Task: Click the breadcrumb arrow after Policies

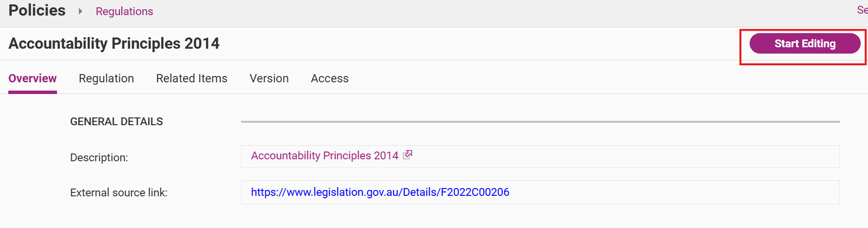Action: pos(80,11)
